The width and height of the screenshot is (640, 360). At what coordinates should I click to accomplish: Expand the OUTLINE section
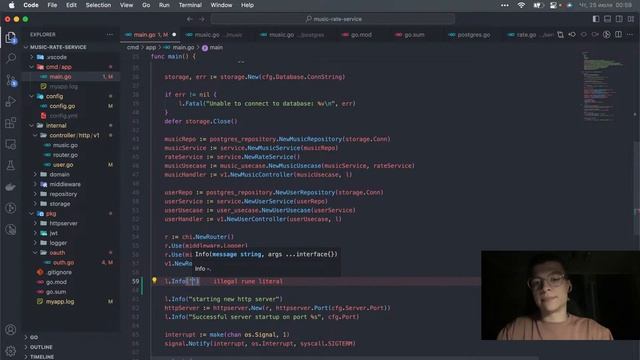coord(41,347)
